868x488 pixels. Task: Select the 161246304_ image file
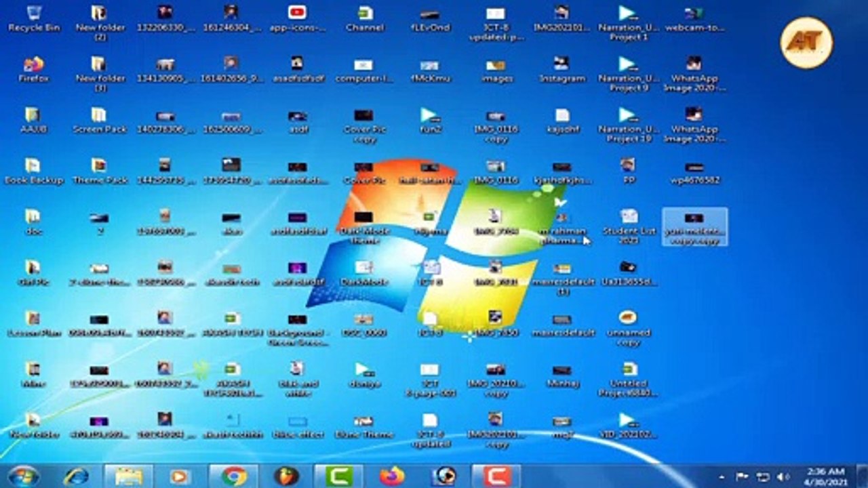[x=231, y=19]
